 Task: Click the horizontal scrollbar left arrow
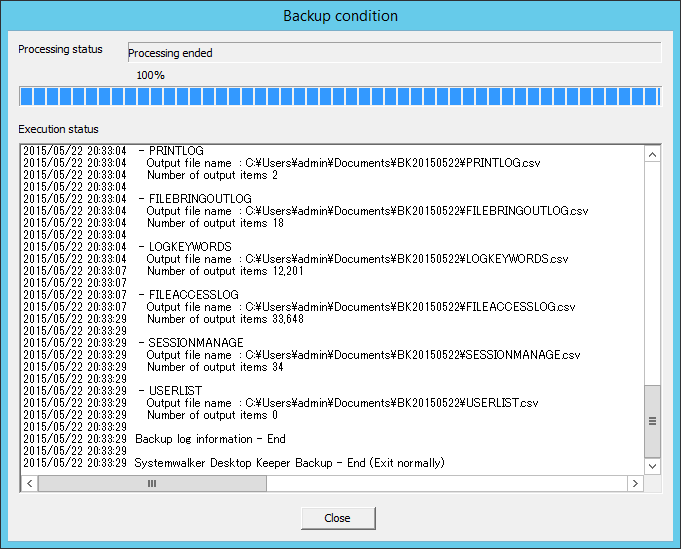pos(30,483)
